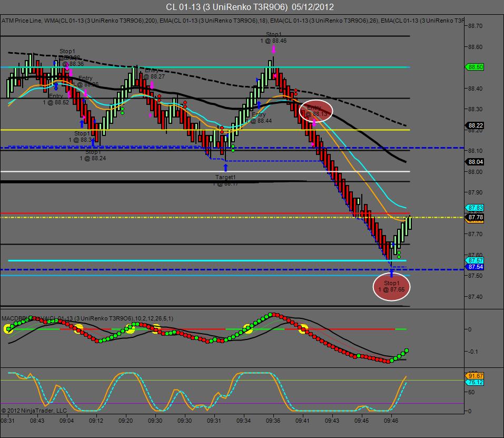Select the orange 91.67 stochastic value marker
Screen dimensions: 504x438
(x=475, y=376)
